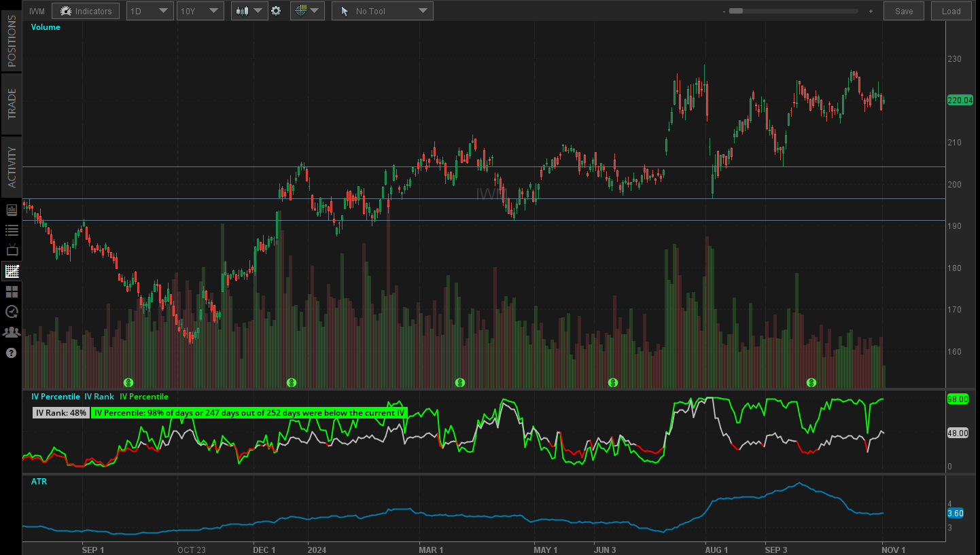This screenshot has width=980, height=555.
Task: Open the TV/media icon in sidebar
Action: pyautogui.click(x=12, y=250)
